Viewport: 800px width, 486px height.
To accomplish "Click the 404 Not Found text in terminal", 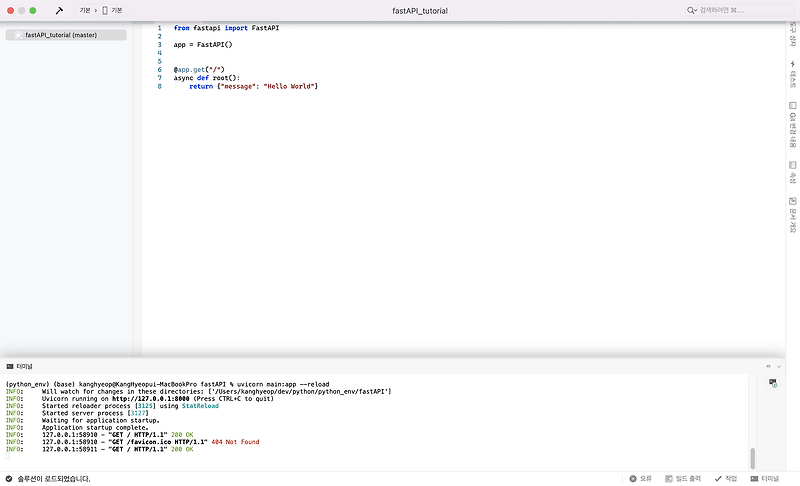I will pos(235,442).
